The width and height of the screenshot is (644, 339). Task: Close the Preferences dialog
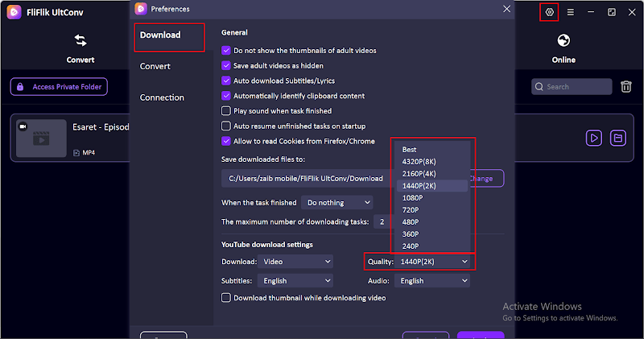point(507,9)
